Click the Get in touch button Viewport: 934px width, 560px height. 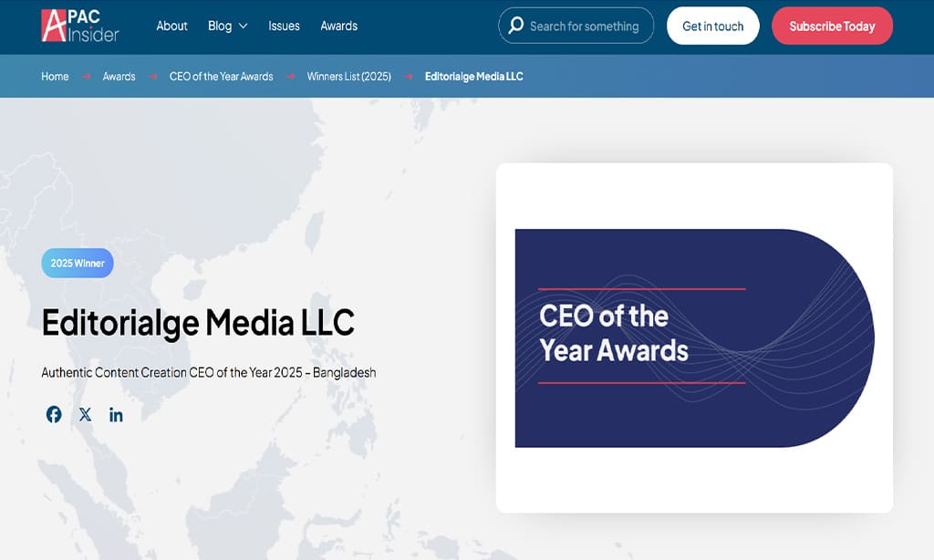pos(712,26)
